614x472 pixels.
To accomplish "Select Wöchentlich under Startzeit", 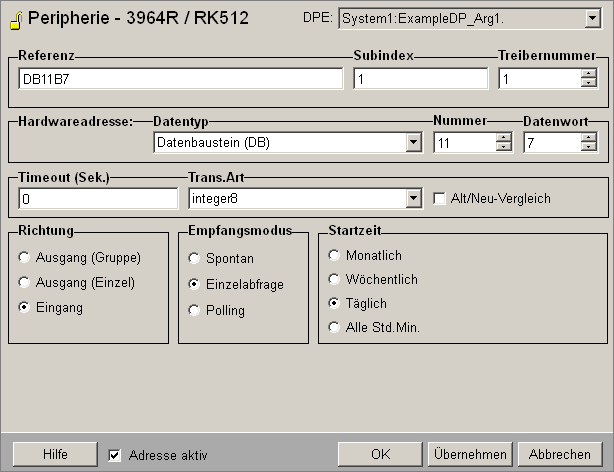I will [335, 279].
